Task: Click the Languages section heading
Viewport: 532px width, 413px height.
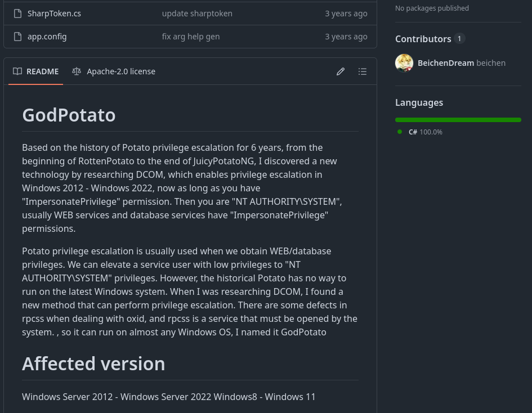Action: tap(419, 102)
